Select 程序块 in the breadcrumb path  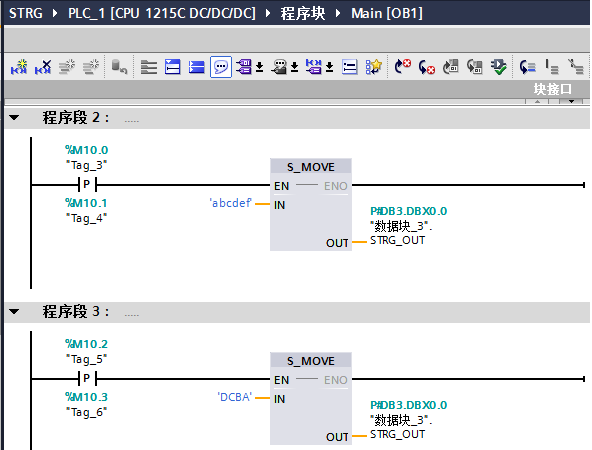click(302, 13)
